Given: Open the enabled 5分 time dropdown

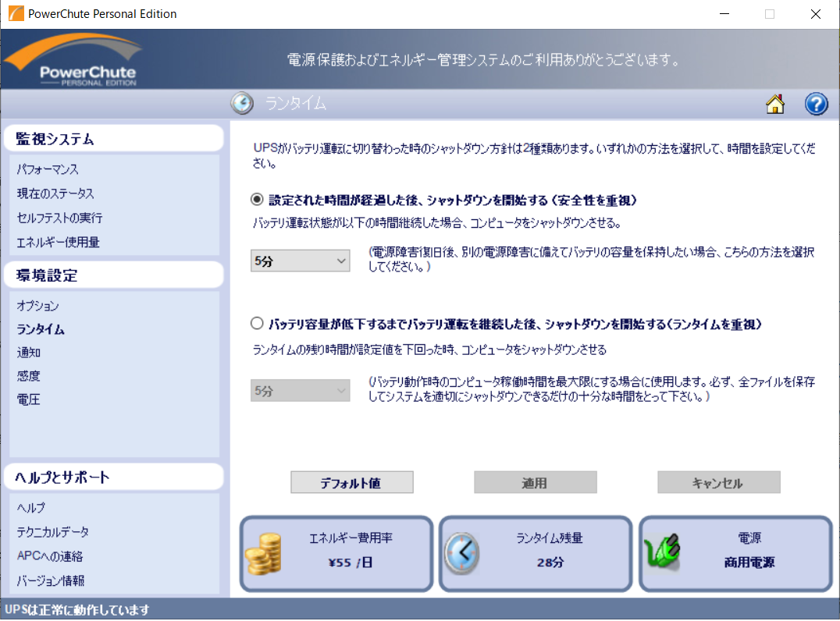Looking at the screenshot, I should click(300, 261).
